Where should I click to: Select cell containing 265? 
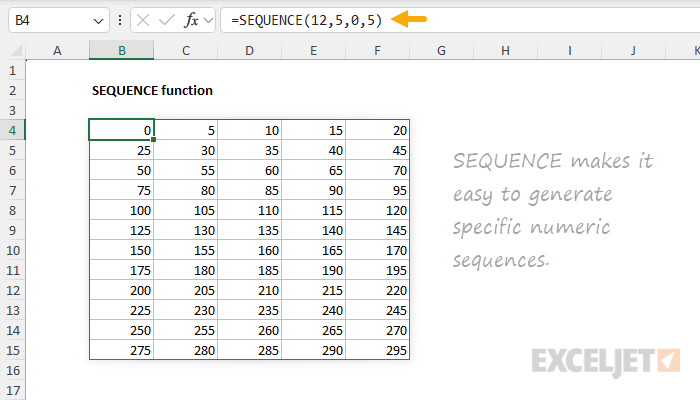(x=313, y=330)
